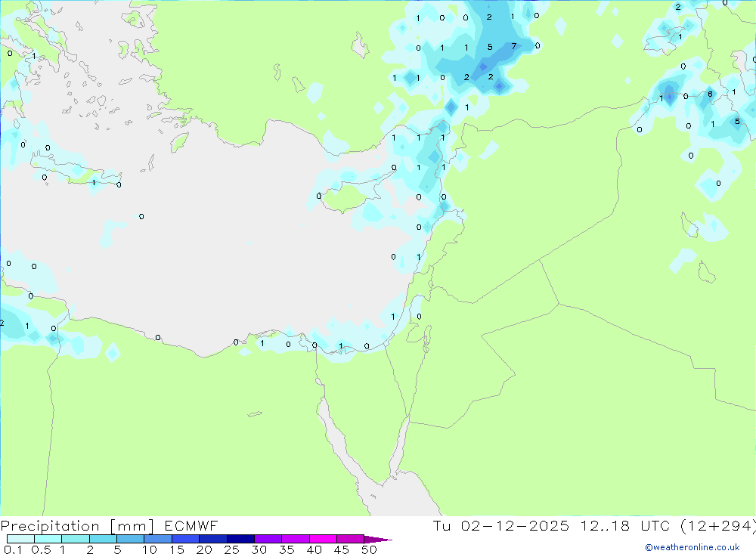Click the 15 legend scale label
The width and height of the screenshot is (756, 554).
click(177, 549)
